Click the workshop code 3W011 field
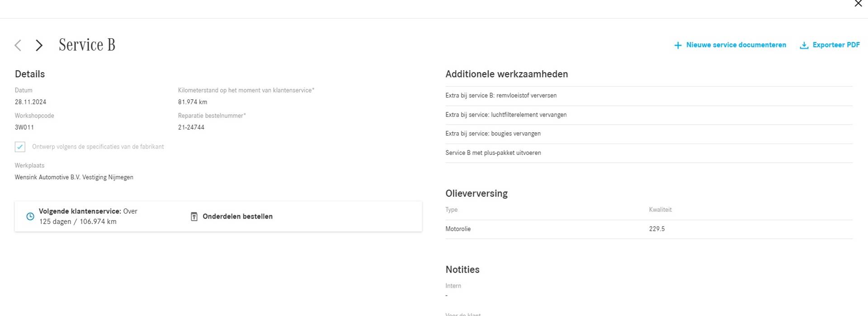This screenshot has height=316, width=868. coord(24,127)
